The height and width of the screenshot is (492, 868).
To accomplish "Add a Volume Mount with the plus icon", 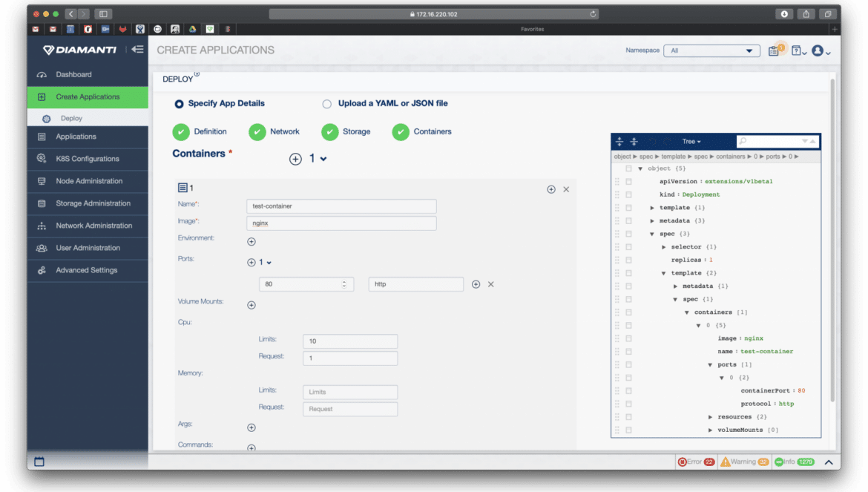I will point(251,305).
